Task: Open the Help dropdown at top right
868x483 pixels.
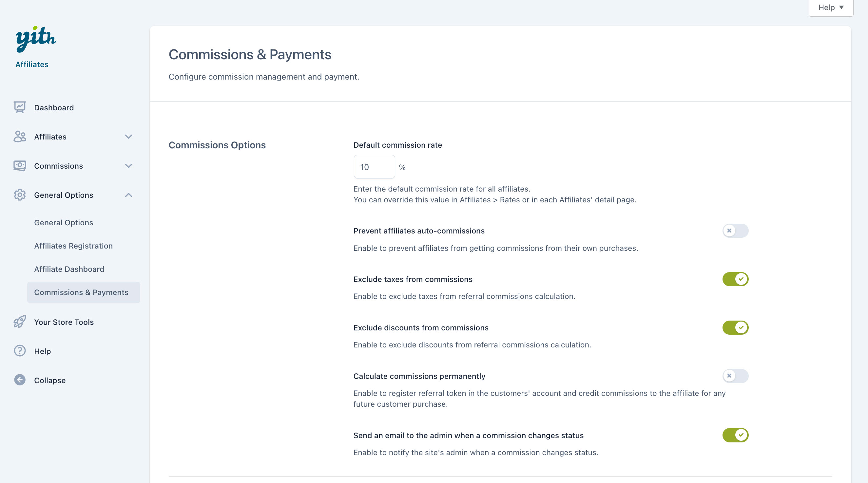Action: click(831, 8)
